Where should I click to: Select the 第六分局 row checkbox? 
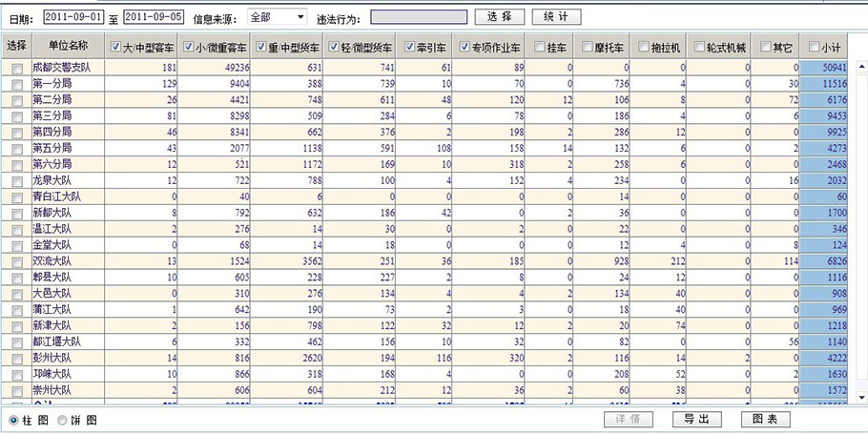17,165
